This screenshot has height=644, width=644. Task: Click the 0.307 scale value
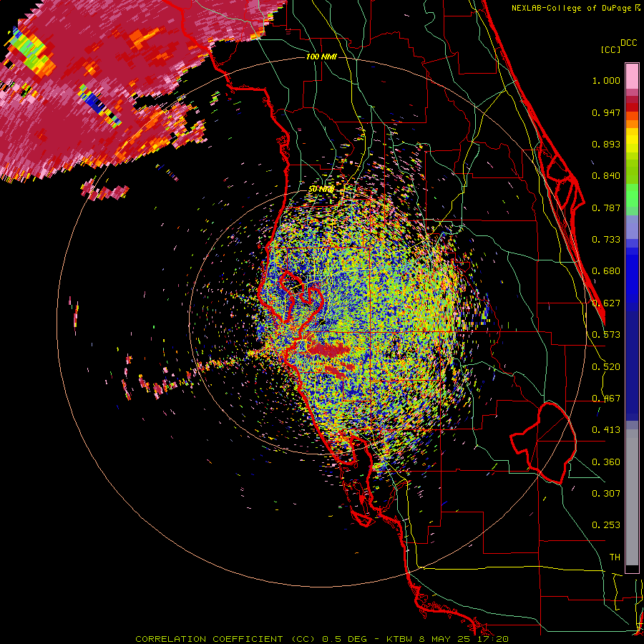(606, 494)
